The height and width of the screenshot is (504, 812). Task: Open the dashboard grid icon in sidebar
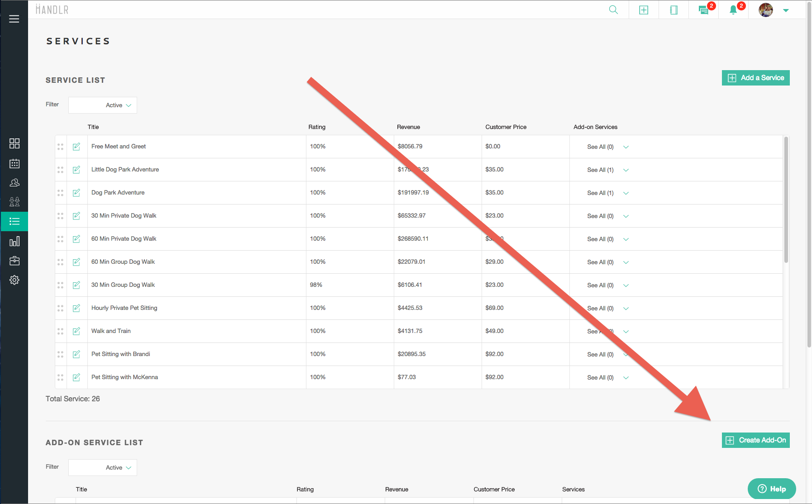click(x=14, y=143)
